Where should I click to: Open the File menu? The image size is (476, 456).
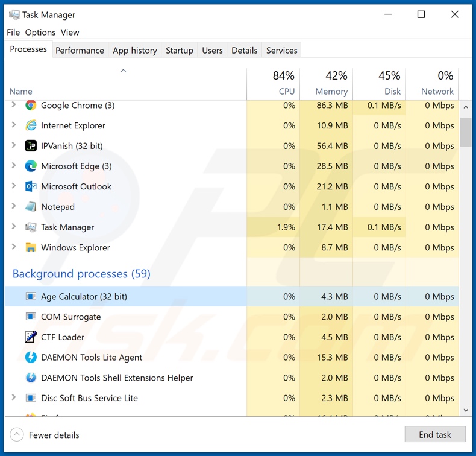point(13,32)
